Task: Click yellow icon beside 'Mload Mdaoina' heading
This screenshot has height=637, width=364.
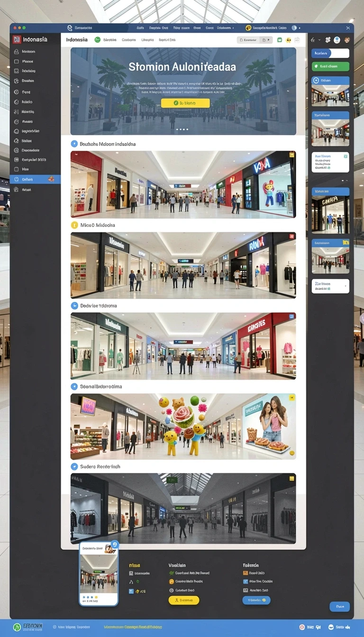Action: pos(74,225)
